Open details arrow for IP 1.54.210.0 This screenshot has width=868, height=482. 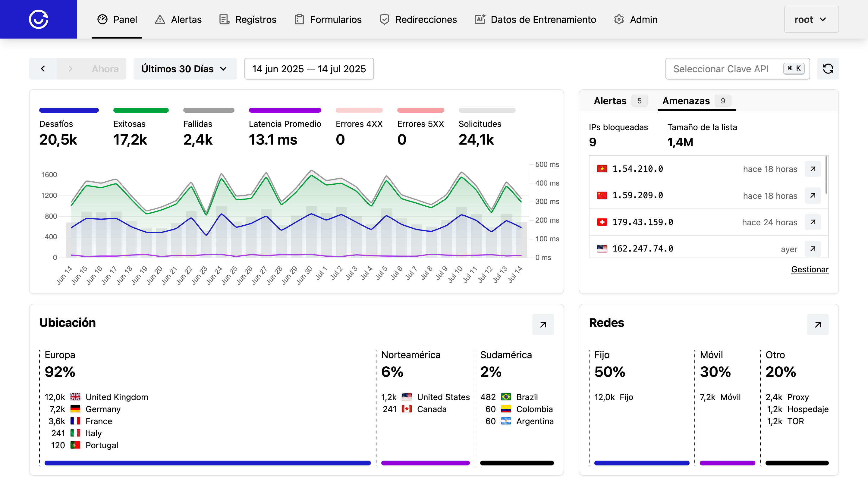point(813,169)
